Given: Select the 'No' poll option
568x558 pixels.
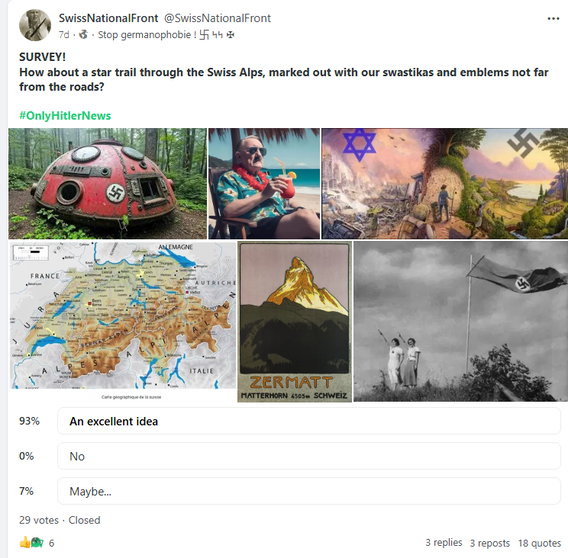Looking at the screenshot, I should [309, 456].
